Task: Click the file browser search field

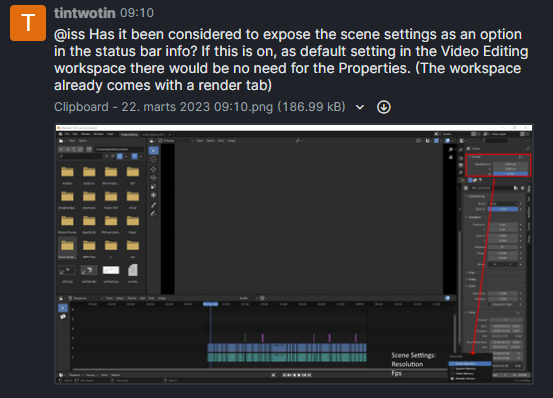Action: tap(80, 156)
